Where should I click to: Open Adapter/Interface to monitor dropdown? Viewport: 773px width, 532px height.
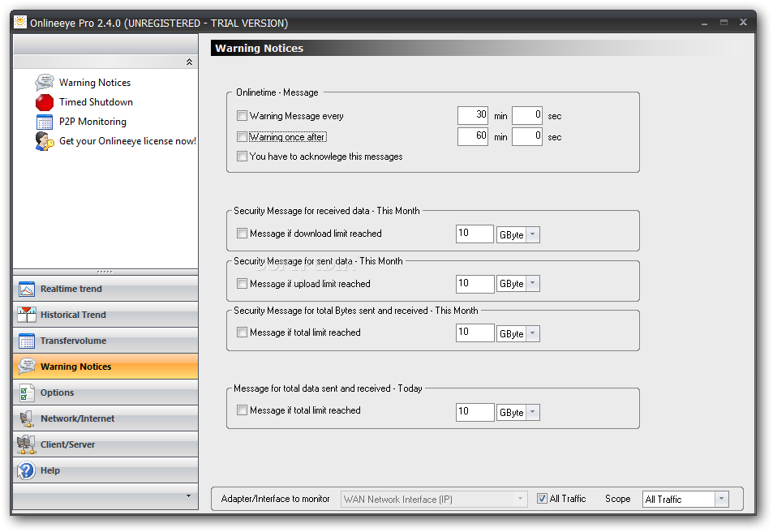[520, 499]
